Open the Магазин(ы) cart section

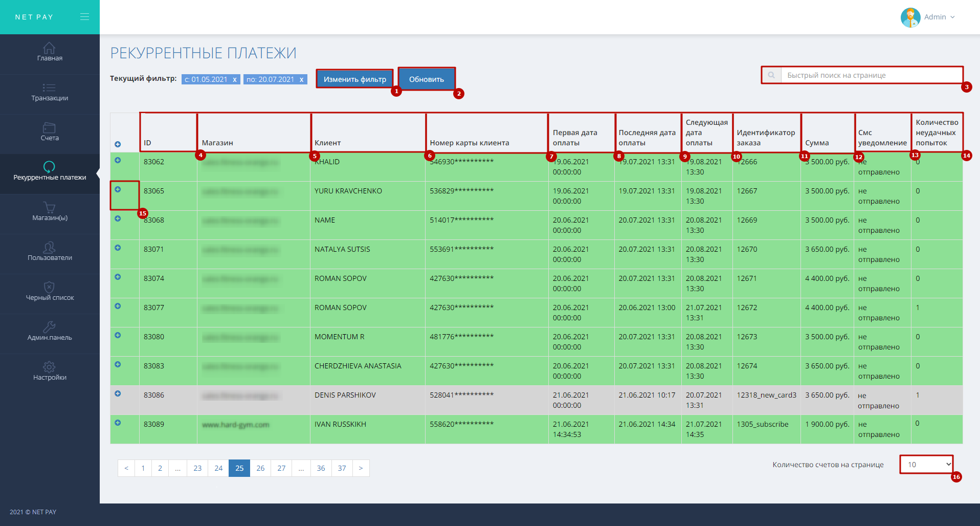click(x=50, y=212)
